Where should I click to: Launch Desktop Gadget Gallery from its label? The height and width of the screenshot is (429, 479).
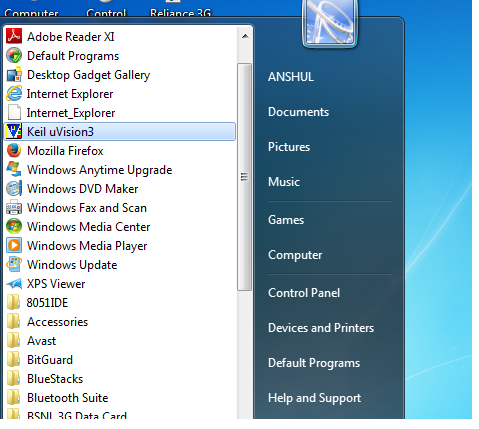click(x=89, y=75)
